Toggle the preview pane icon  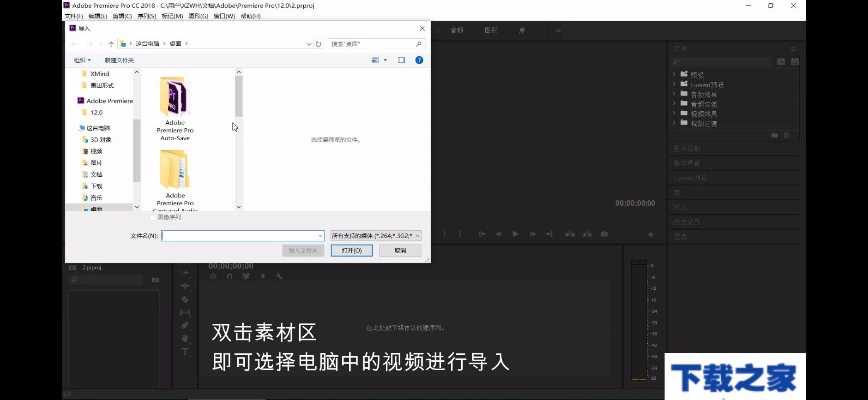coord(401,60)
